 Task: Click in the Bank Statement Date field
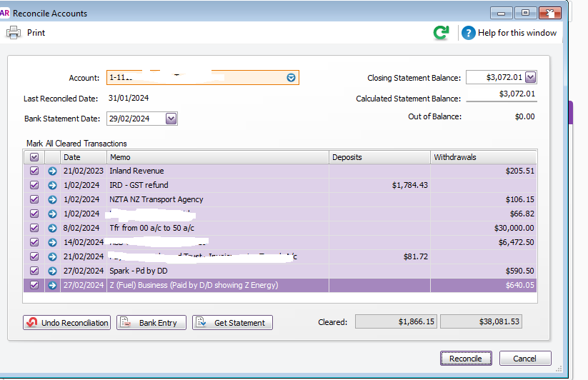click(x=134, y=119)
